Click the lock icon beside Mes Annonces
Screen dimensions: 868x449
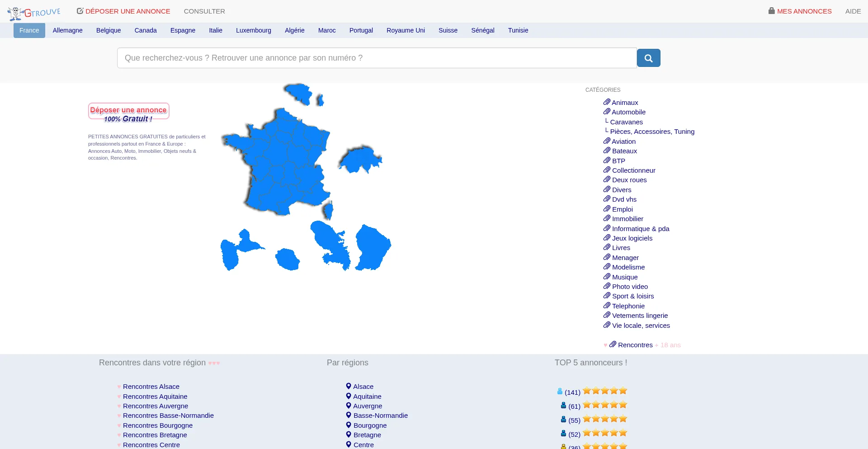(771, 11)
